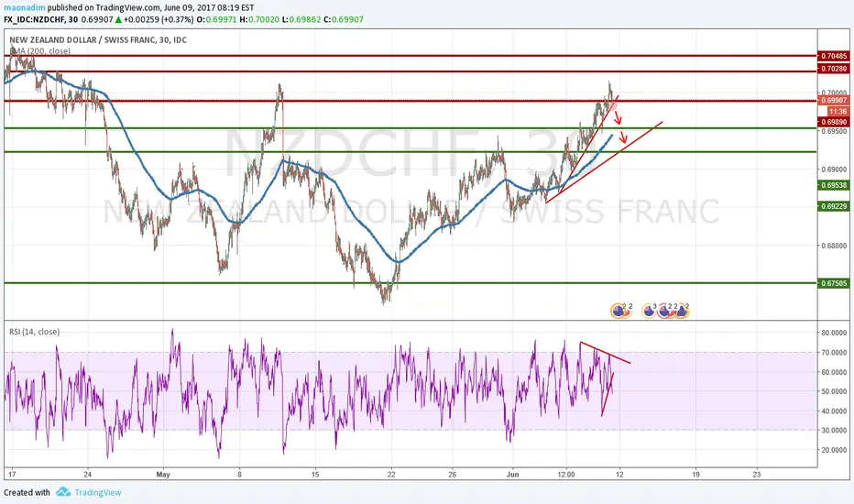
Task: Select the 0.70280 red price label
Action: point(834,69)
